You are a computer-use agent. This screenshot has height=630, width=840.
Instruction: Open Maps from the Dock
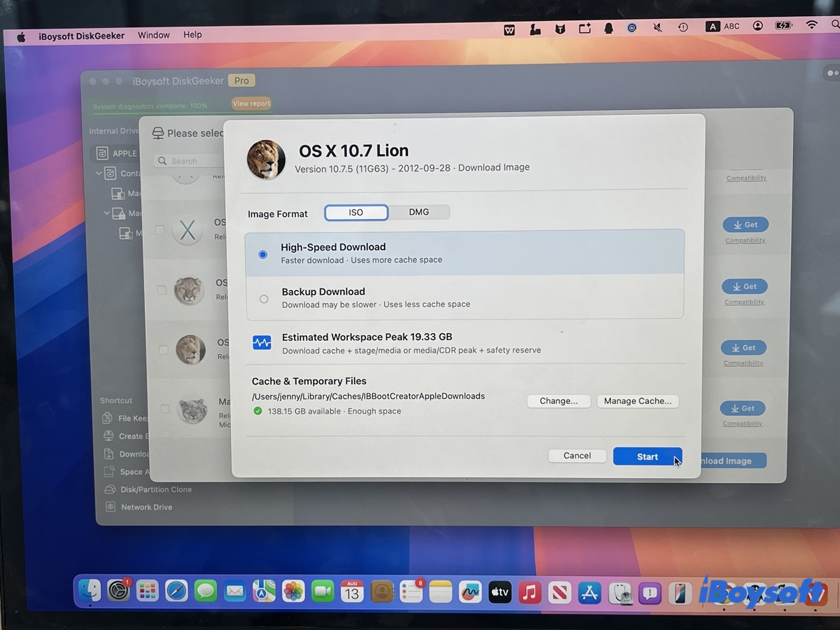coord(264,592)
